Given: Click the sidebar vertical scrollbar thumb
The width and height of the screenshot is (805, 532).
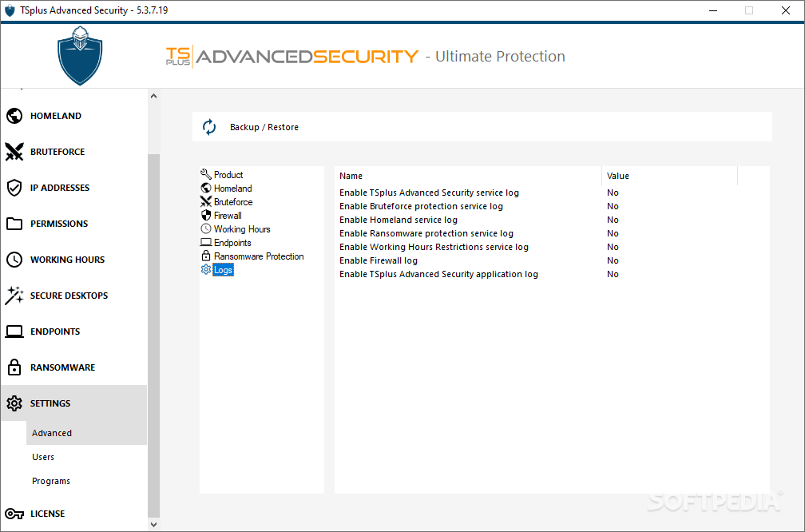Looking at the screenshot, I should click(x=153, y=335).
